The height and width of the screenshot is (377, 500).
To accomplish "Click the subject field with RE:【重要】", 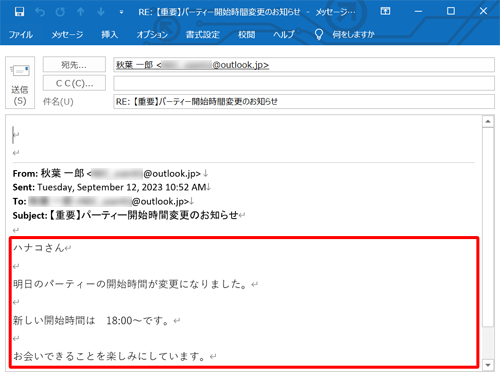I will [x=304, y=101].
